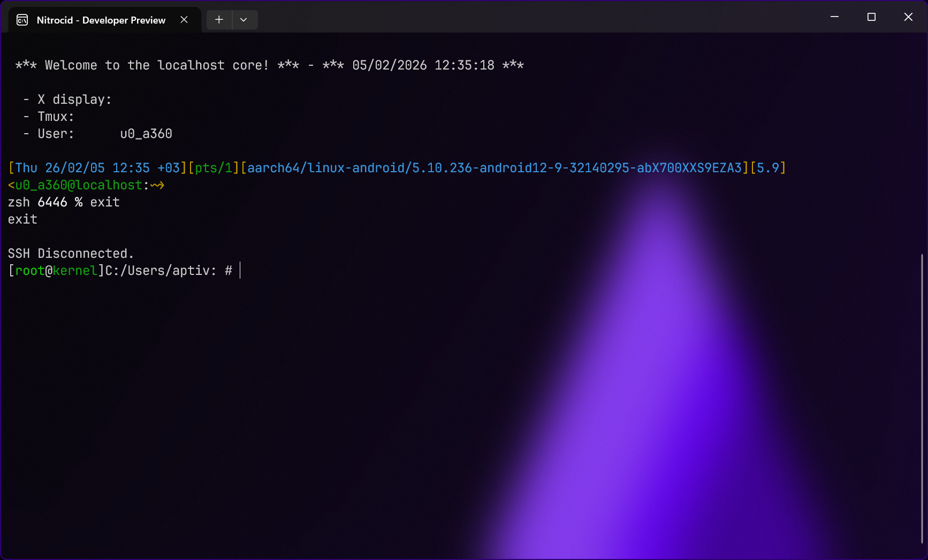Maximize the terminal window
The width and height of the screenshot is (928, 560).
[x=871, y=17]
